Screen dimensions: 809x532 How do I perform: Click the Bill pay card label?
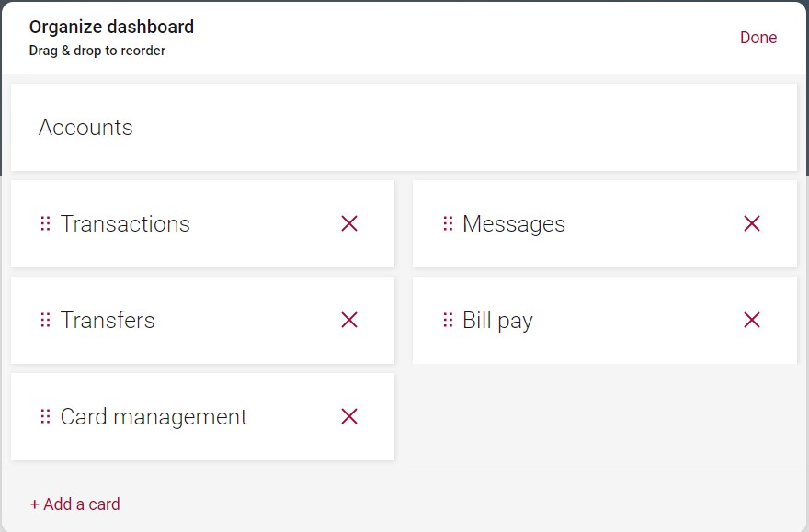click(x=497, y=321)
